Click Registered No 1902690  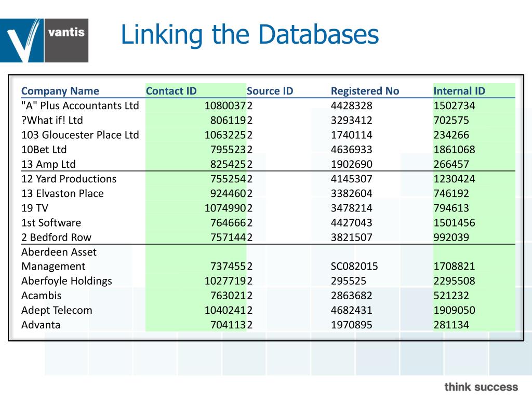coord(352,164)
